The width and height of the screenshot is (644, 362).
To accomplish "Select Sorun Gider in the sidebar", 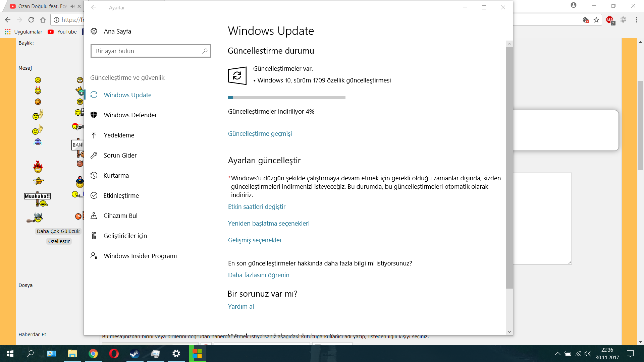I will [148, 155].
